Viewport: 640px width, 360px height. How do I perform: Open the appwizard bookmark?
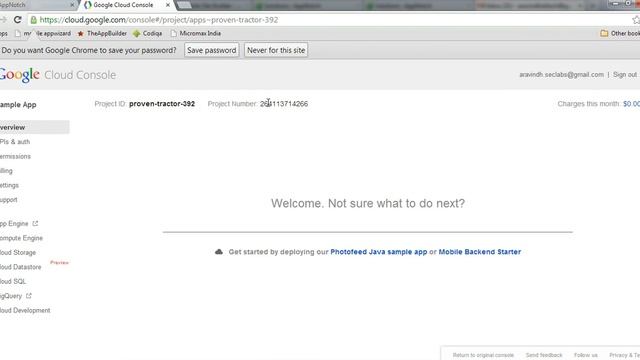[x=43, y=33]
